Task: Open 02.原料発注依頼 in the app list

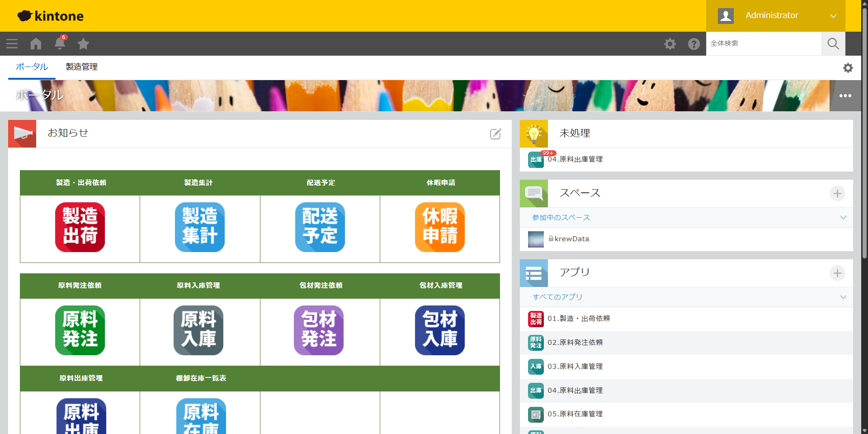Action: [x=575, y=343]
